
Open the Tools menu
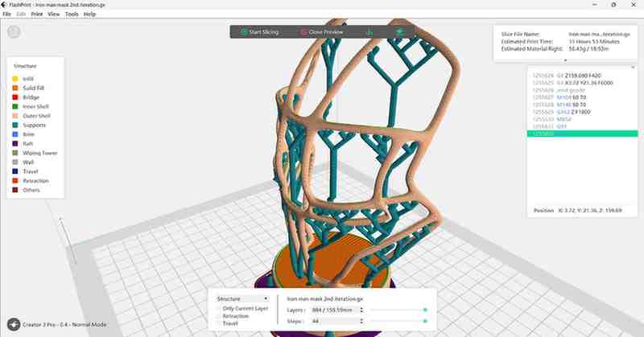[72, 14]
